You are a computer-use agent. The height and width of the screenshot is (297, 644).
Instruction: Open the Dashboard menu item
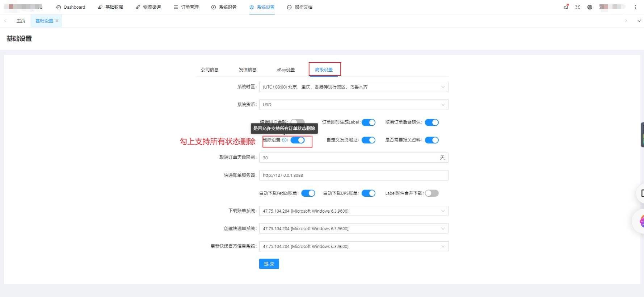(x=71, y=7)
